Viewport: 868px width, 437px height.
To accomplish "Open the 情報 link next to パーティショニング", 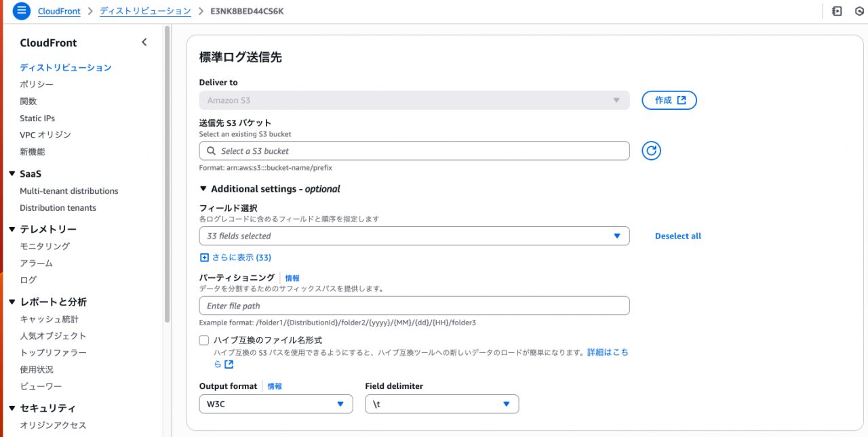I will click(x=292, y=278).
